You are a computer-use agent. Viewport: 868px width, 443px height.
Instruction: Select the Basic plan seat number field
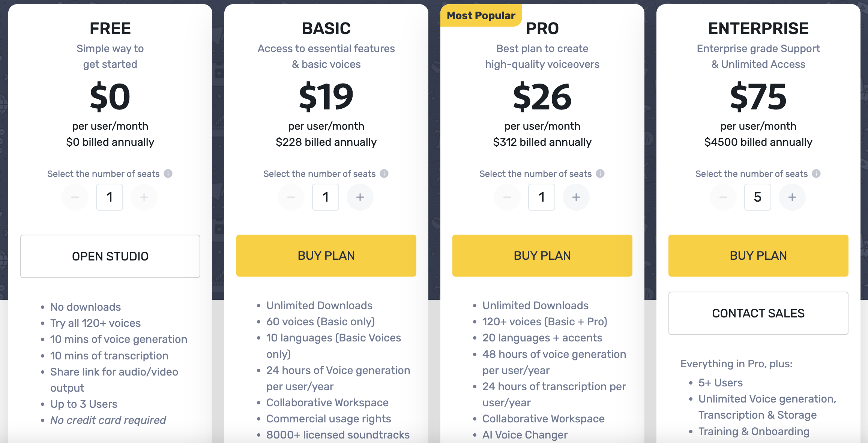click(326, 197)
